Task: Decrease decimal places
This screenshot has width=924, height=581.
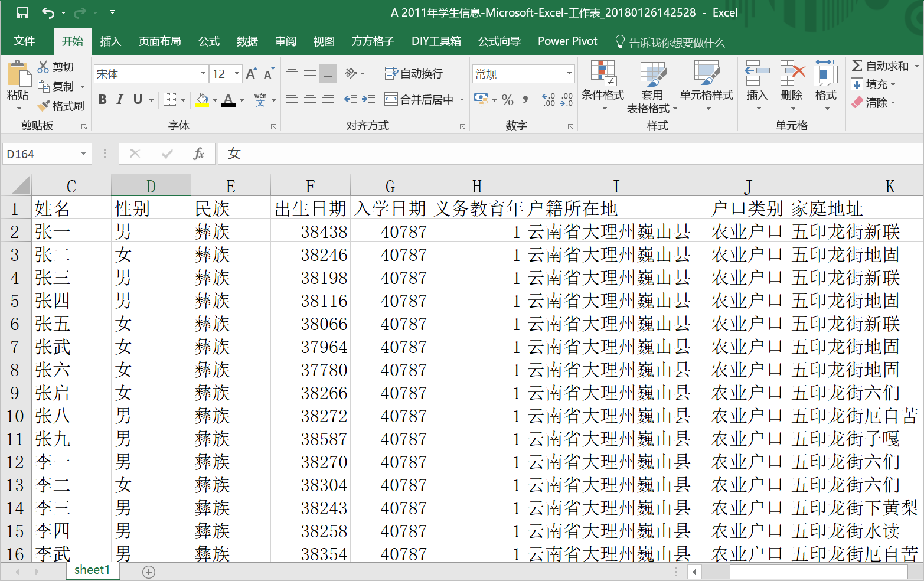Action: click(566, 100)
